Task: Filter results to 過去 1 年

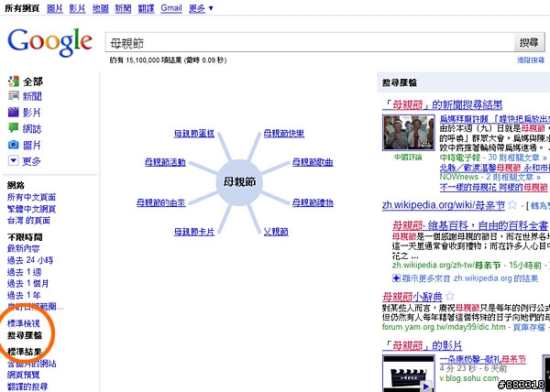Action: click(24, 295)
